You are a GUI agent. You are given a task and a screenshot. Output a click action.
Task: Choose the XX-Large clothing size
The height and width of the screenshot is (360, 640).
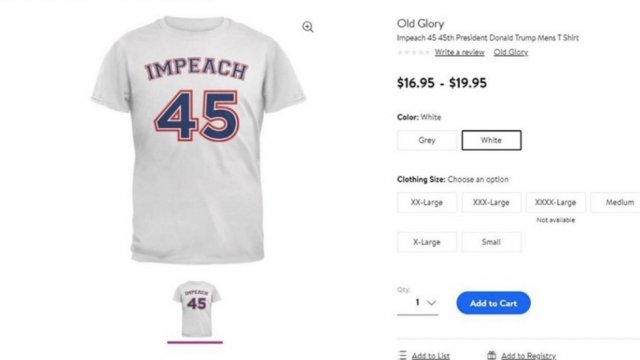(427, 202)
